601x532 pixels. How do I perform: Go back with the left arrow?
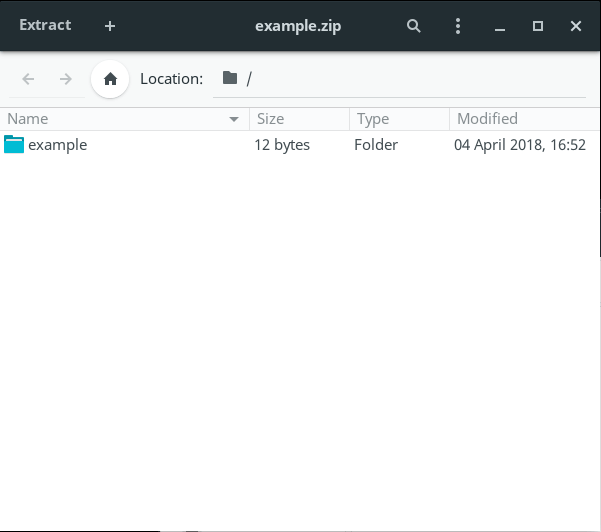point(28,79)
